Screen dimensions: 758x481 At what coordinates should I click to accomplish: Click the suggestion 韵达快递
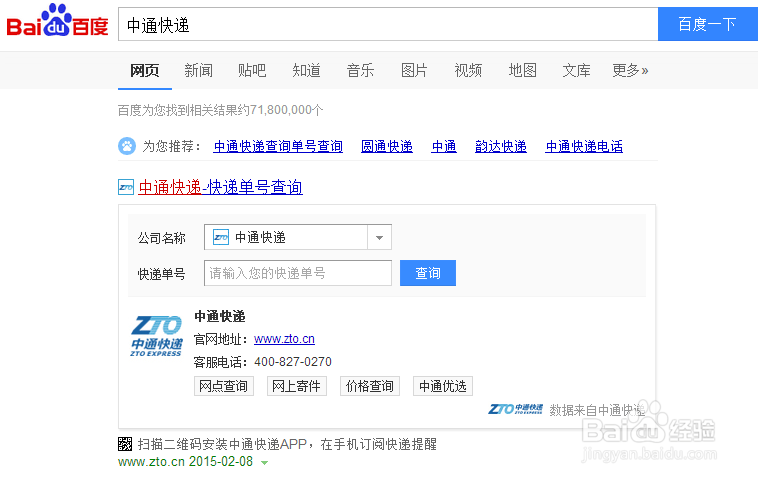tap(501, 146)
